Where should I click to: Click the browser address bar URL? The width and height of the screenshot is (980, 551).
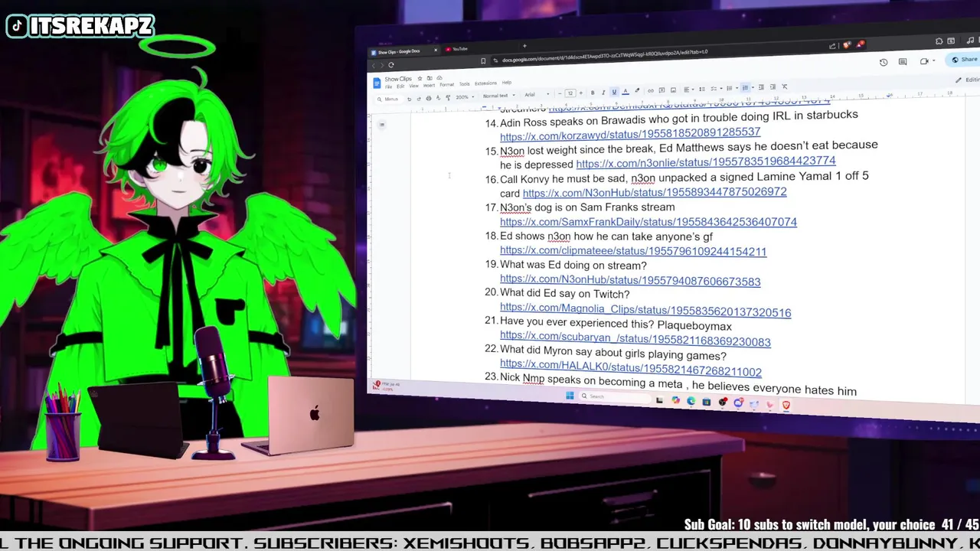pyautogui.click(x=605, y=56)
